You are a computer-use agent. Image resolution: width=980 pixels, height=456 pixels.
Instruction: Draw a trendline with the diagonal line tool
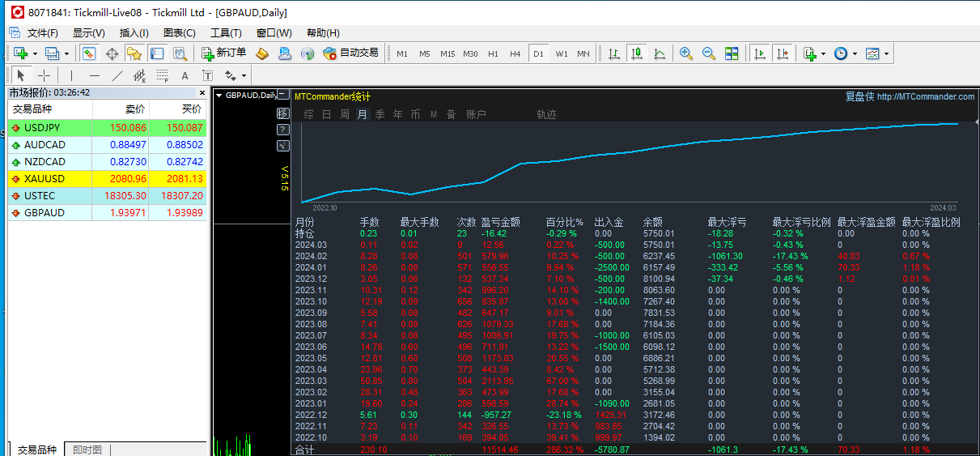click(x=117, y=75)
